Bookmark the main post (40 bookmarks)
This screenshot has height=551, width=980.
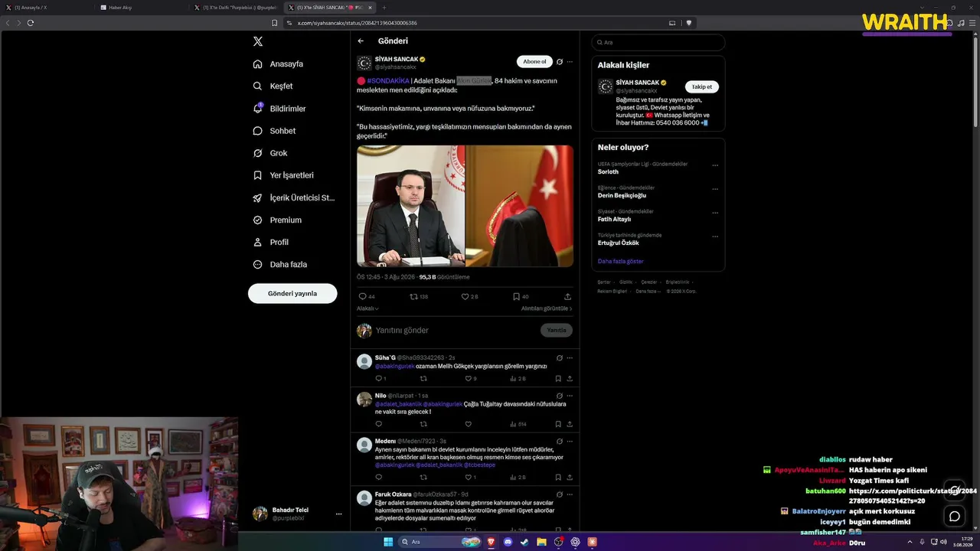tap(521, 296)
